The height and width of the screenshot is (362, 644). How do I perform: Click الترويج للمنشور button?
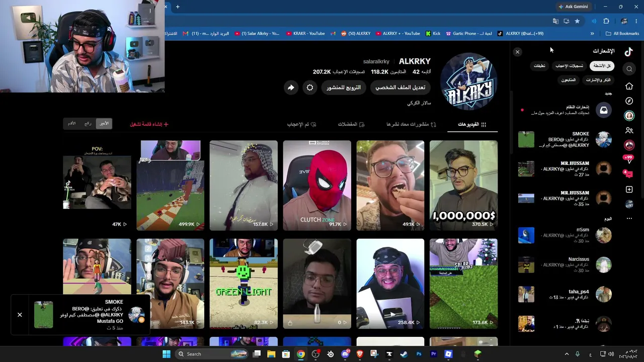(x=344, y=87)
